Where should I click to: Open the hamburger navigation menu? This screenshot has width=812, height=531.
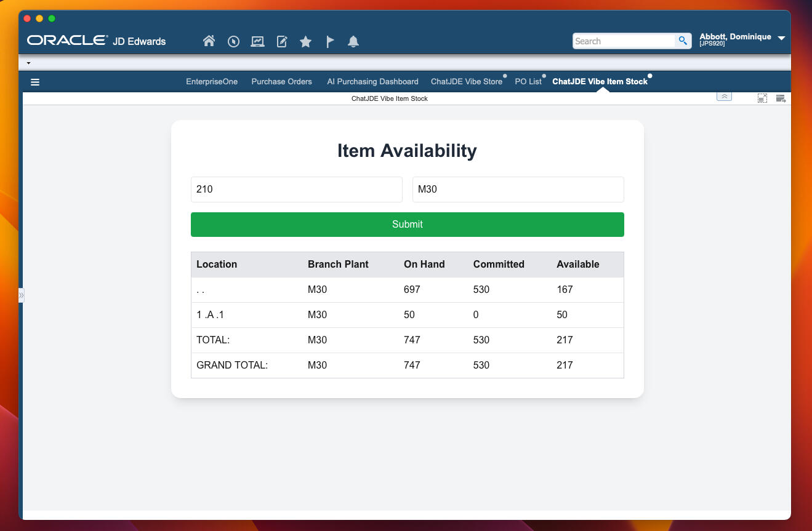pos(35,81)
